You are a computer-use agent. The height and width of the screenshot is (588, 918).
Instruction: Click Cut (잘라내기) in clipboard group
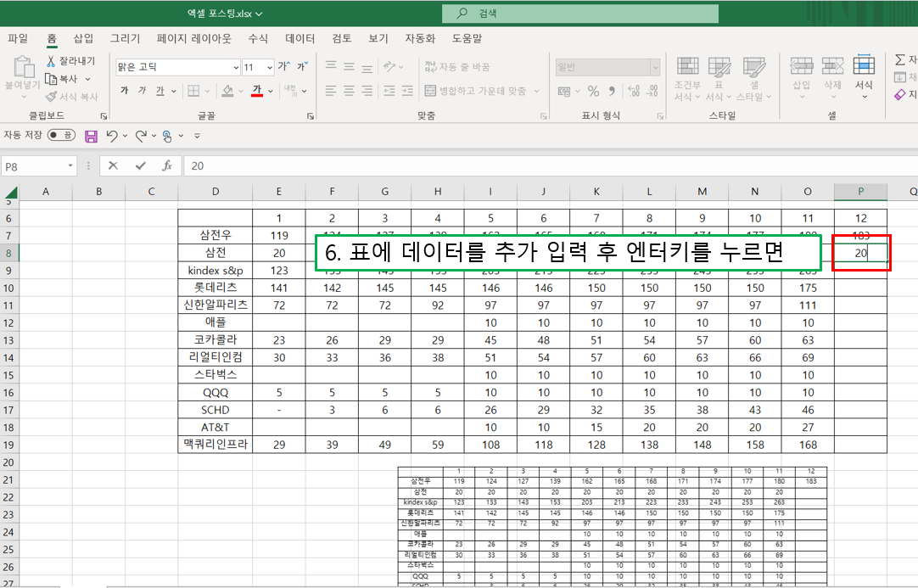click(70, 61)
